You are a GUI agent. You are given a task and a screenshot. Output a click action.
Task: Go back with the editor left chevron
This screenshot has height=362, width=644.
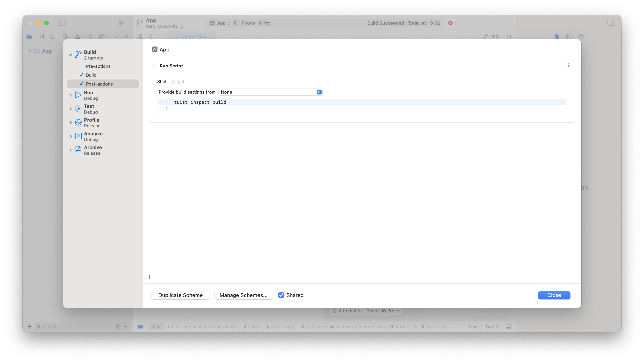point(151,37)
